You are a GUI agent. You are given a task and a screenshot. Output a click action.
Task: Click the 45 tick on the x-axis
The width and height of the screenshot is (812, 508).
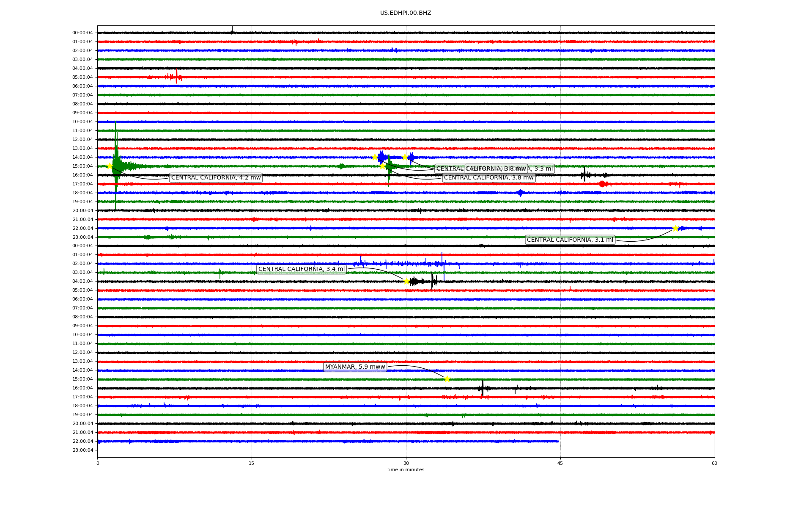click(x=560, y=463)
